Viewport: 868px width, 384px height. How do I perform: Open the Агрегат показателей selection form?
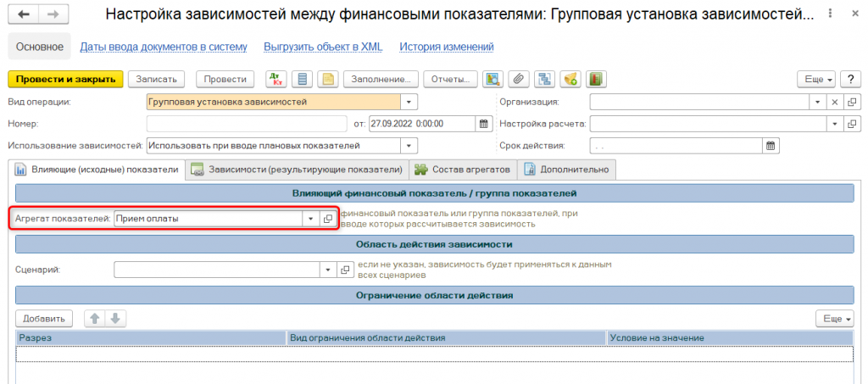[x=328, y=219]
